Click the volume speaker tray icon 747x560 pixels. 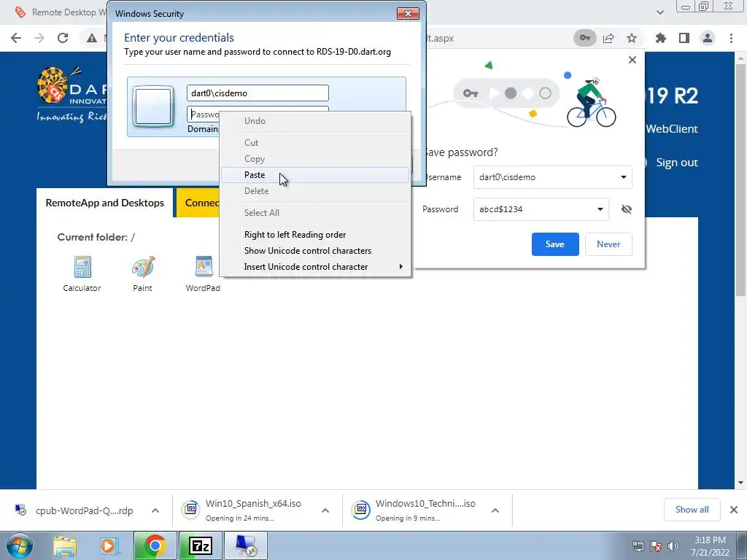[x=673, y=546]
